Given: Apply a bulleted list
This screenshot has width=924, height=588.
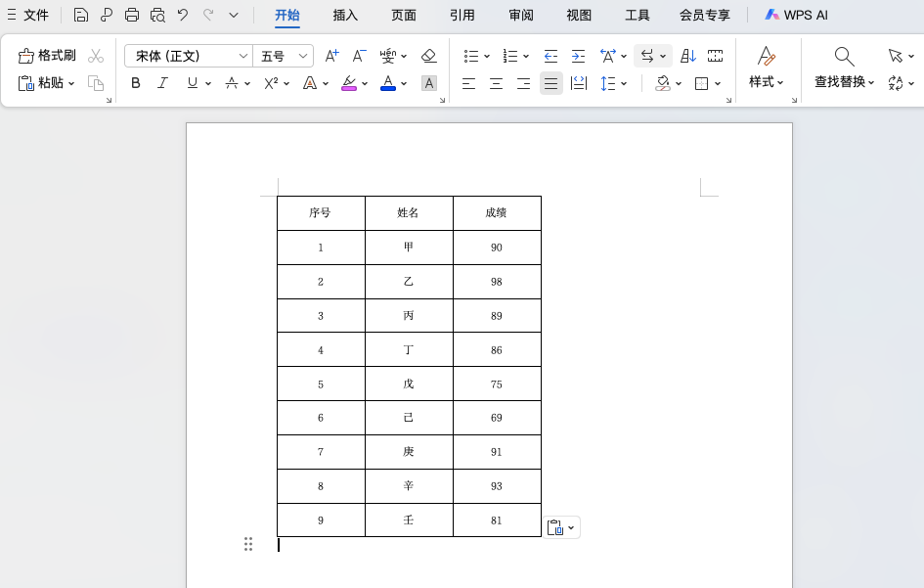Looking at the screenshot, I should coord(472,56).
